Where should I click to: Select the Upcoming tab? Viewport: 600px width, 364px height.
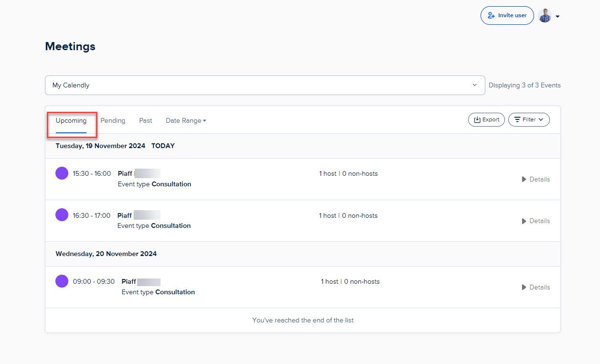[x=71, y=121]
